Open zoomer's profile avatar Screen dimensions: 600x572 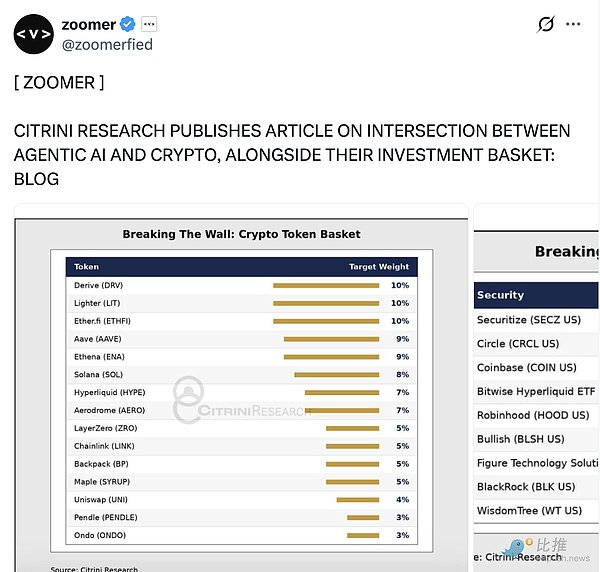(34, 34)
